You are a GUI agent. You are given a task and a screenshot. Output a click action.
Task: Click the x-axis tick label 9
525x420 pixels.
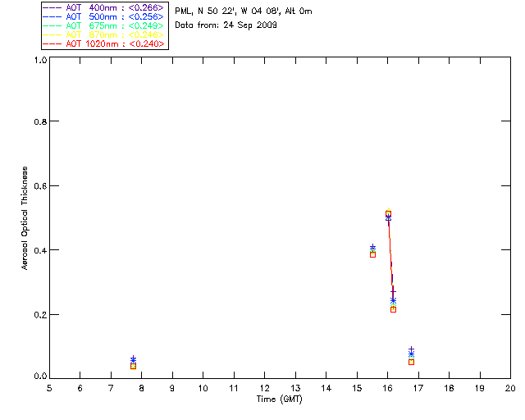pyautogui.click(x=172, y=388)
